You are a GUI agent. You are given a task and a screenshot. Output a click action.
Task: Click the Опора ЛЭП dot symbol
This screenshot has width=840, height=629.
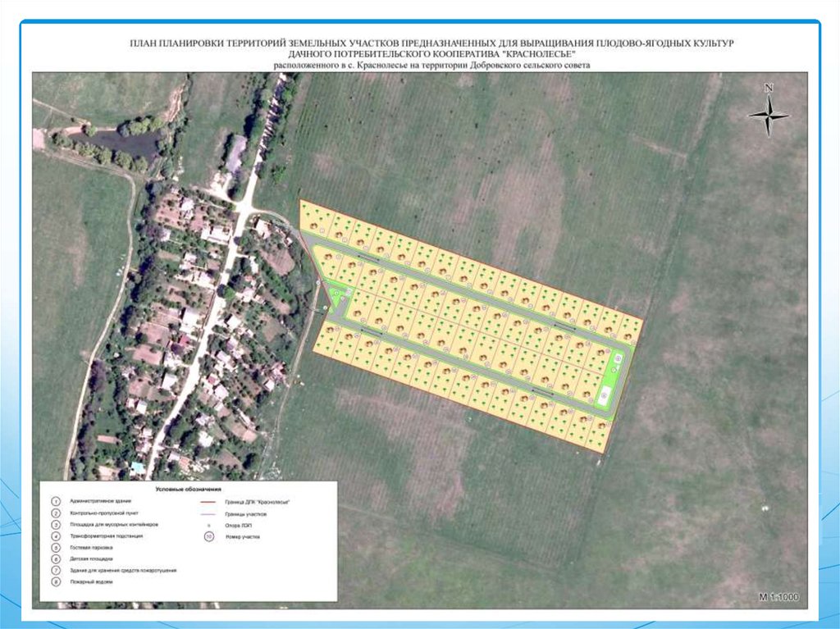click(x=209, y=524)
